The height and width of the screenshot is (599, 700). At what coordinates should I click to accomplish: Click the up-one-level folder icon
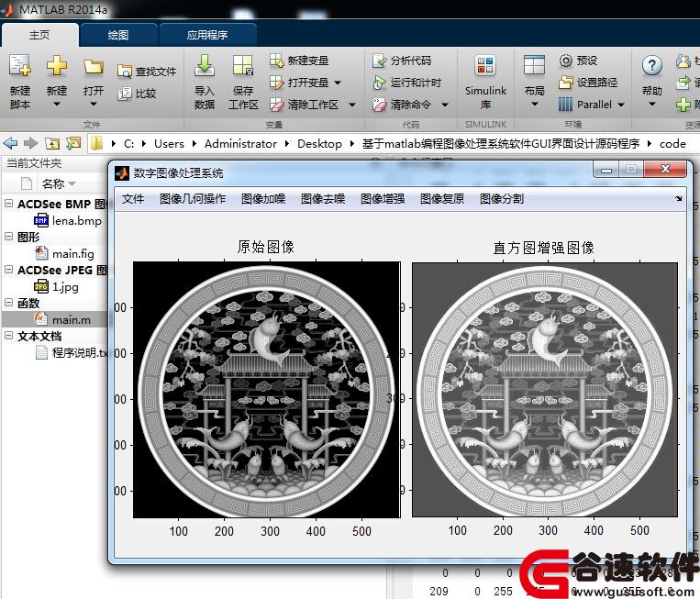pos(52,143)
